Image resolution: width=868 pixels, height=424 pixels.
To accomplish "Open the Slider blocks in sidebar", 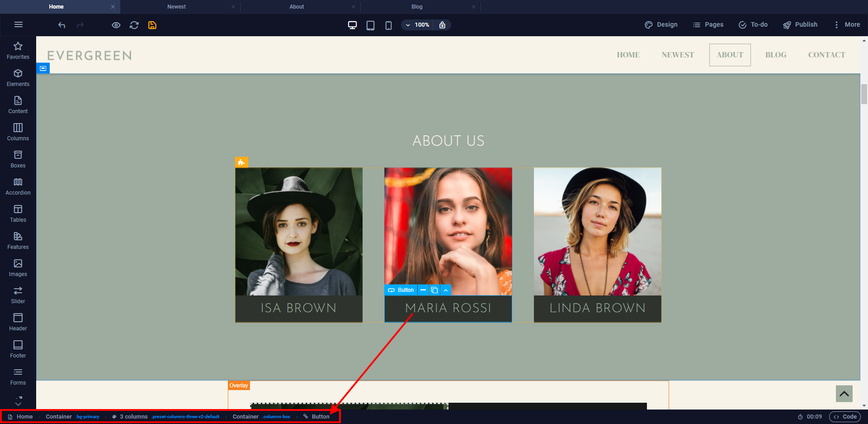I will [18, 295].
